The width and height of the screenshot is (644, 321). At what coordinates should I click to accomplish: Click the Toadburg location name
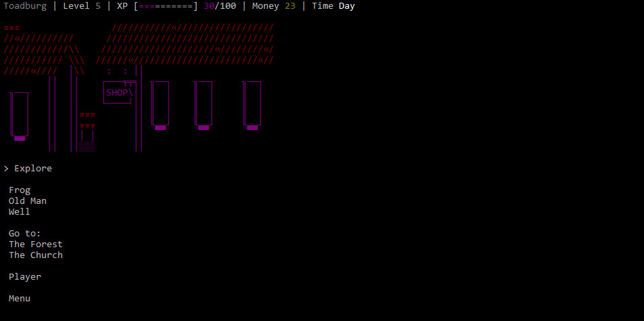pos(25,6)
